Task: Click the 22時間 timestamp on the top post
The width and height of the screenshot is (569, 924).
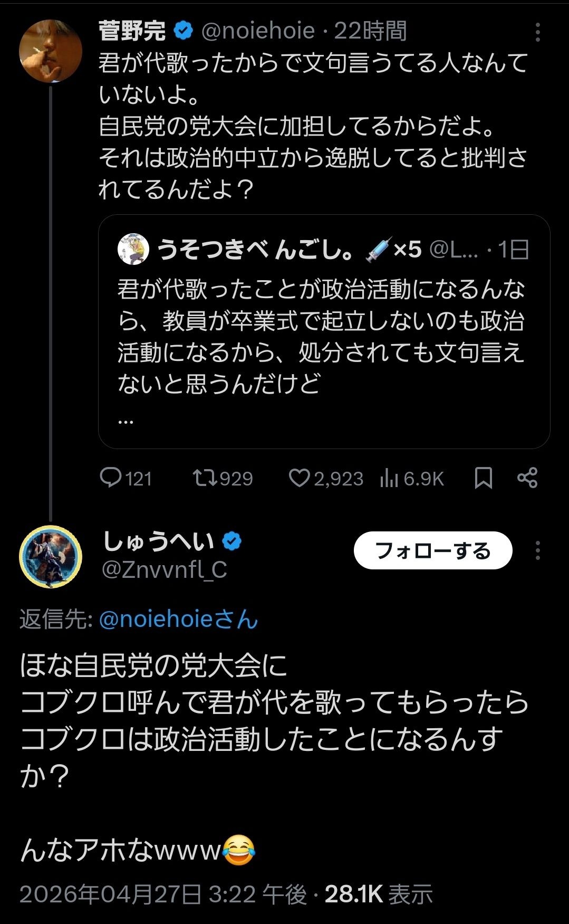Action: coord(371,32)
